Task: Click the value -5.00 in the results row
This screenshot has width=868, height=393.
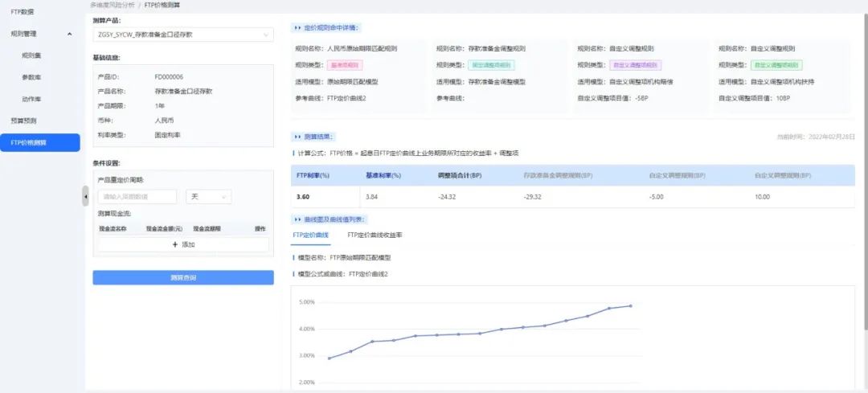Action: (656, 196)
